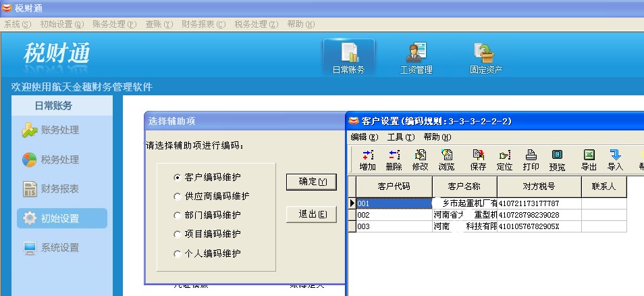Click the 确定(Y) button
The width and height of the screenshot is (644, 296).
(x=311, y=182)
